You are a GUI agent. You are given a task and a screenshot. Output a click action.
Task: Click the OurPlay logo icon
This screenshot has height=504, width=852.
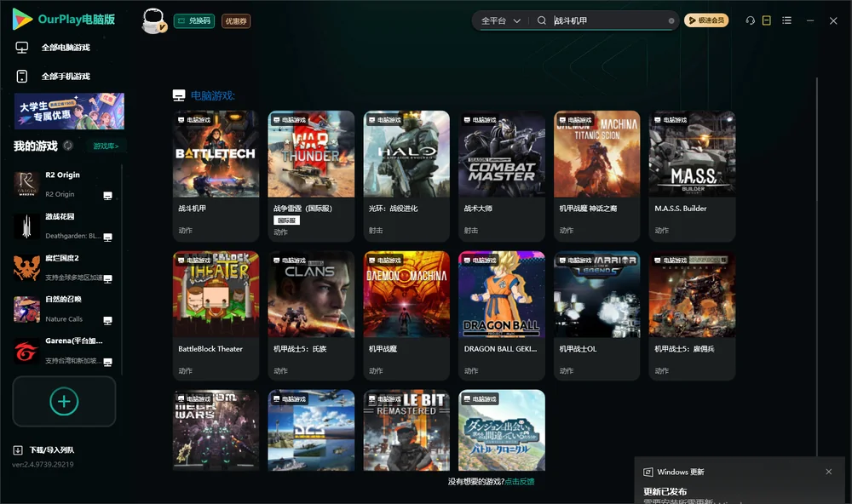[x=22, y=20]
